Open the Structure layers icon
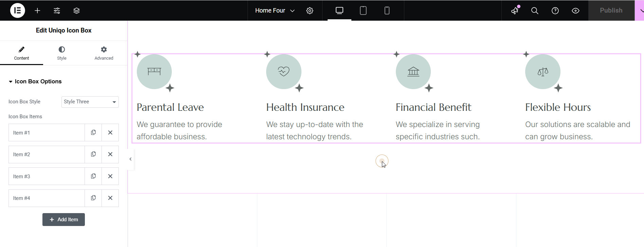644x247 pixels. tap(76, 11)
